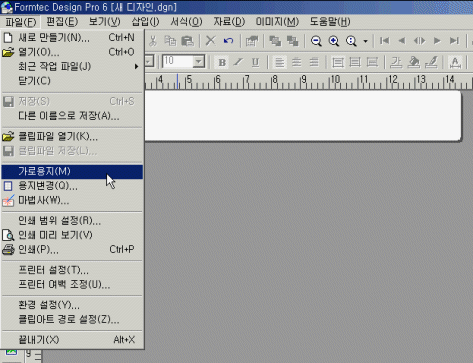This screenshot has height=363, width=473.
Task: Align text to the left
Action: coord(279,62)
